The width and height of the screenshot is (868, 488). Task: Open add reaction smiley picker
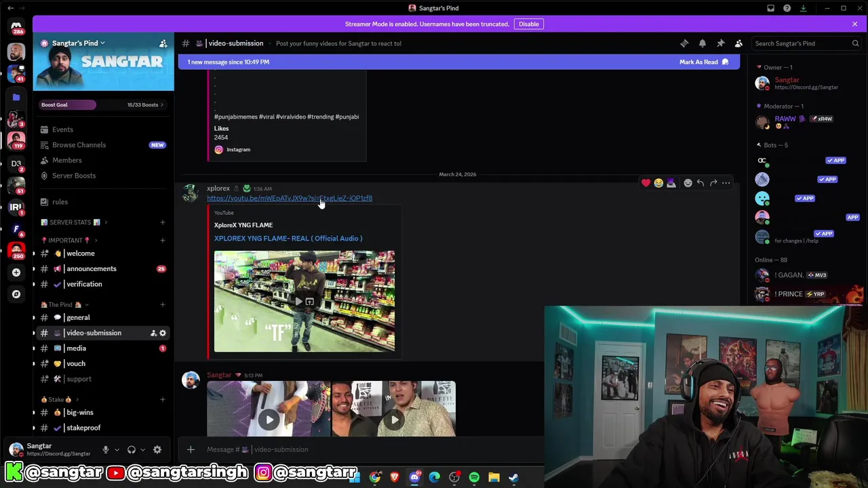(688, 183)
